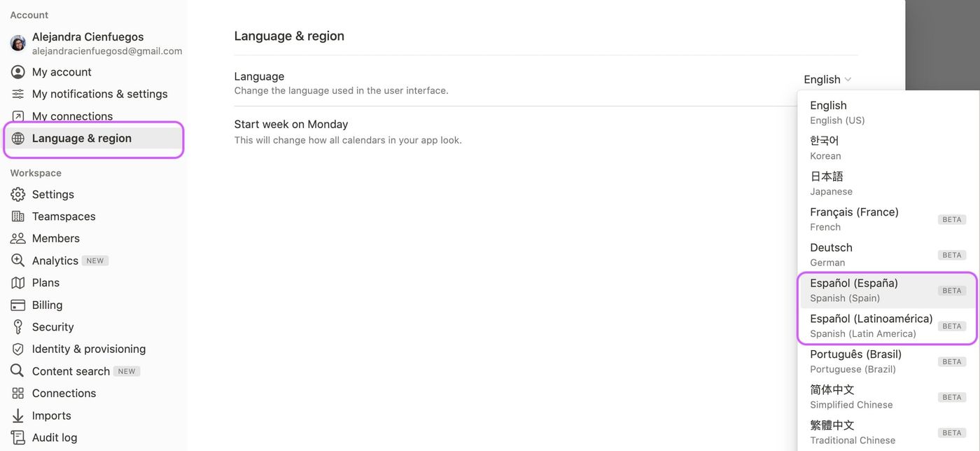The height and width of the screenshot is (451, 980).
Task: Click the Members people icon
Action: (18, 238)
